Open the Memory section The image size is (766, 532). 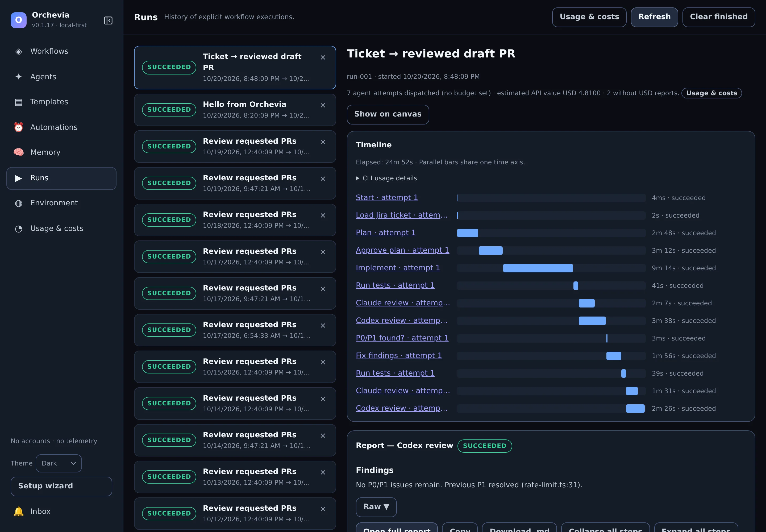click(61, 152)
